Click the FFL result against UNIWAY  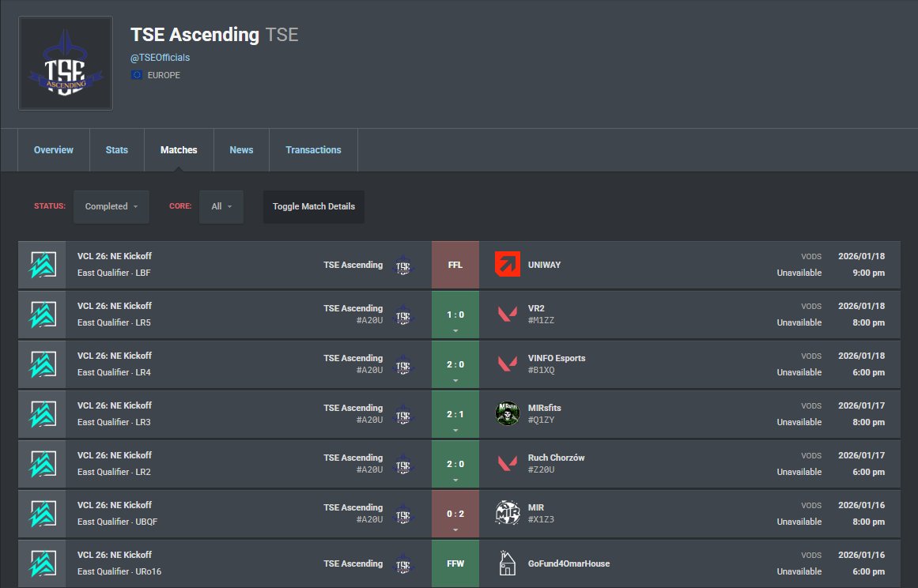click(455, 265)
